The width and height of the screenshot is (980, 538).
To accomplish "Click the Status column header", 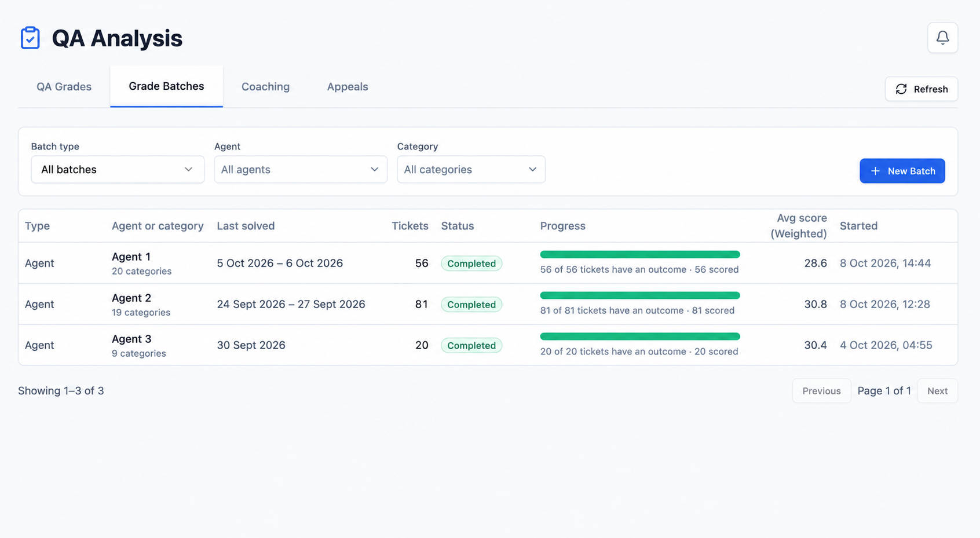I will [458, 226].
